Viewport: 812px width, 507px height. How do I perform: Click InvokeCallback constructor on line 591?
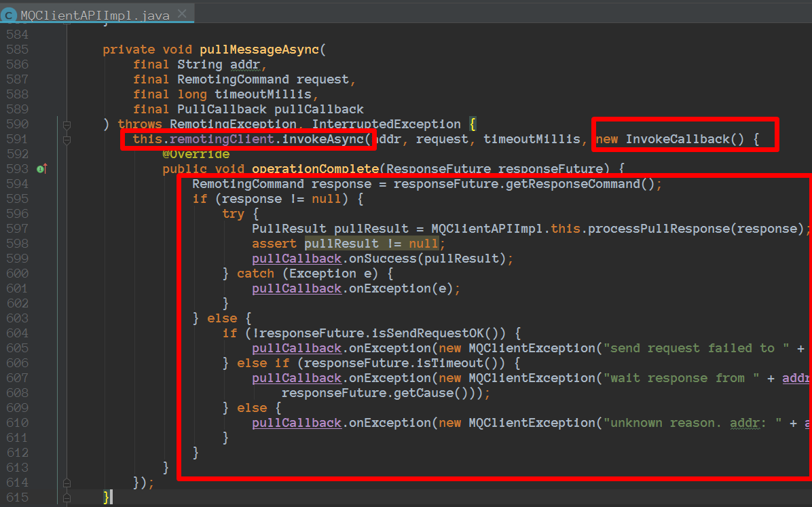pyautogui.click(x=678, y=139)
